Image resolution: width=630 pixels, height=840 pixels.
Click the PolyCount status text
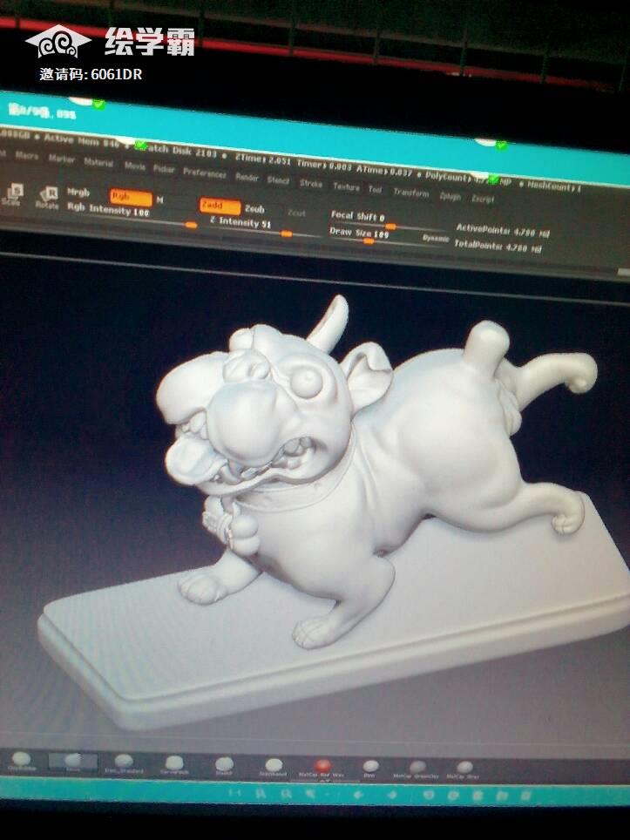pos(467,179)
